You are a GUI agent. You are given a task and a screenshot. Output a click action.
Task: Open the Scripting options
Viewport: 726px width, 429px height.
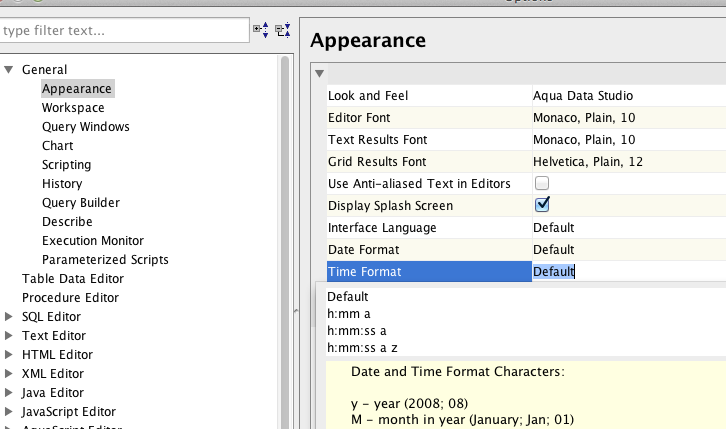point(66,165)
